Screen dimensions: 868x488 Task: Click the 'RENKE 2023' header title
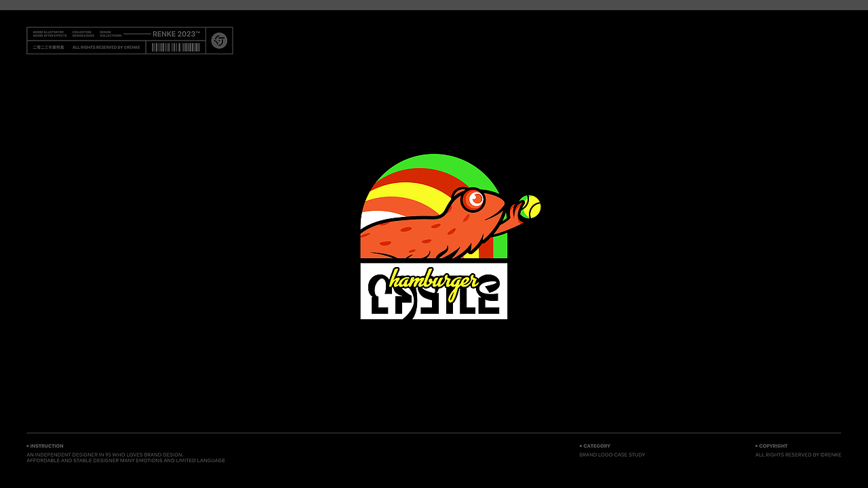click(x=176, y=34)
